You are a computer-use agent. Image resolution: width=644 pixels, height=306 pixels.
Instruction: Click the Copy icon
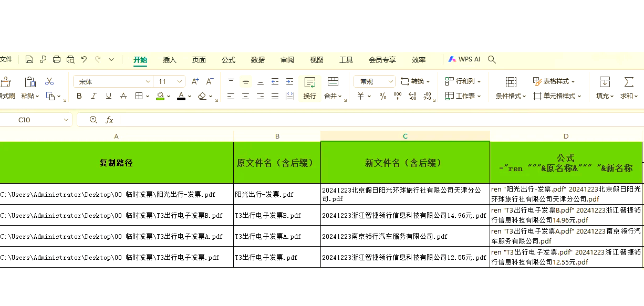[50, 96]
